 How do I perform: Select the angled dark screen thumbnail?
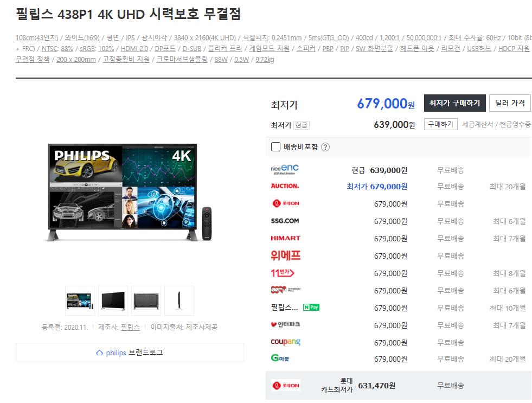tap(113, 300)
